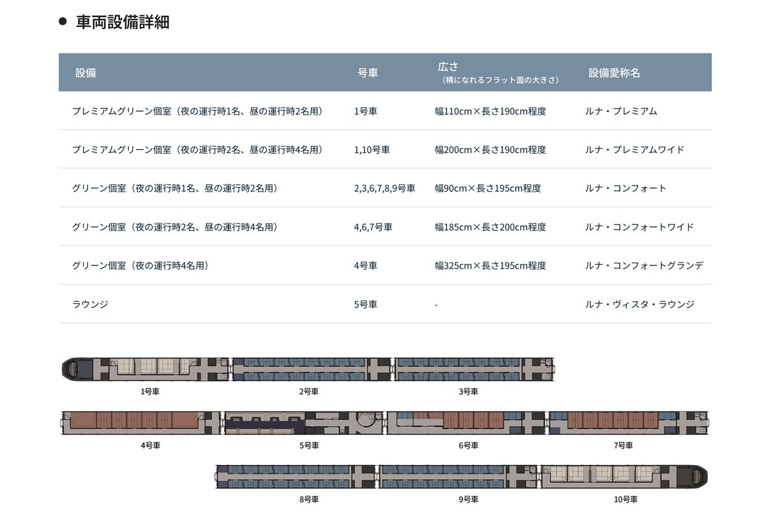Viewport: 766px width, 532px height.
Task: Click the 5号車 cell in the ラウンジ row
Action: click(366, 304)
